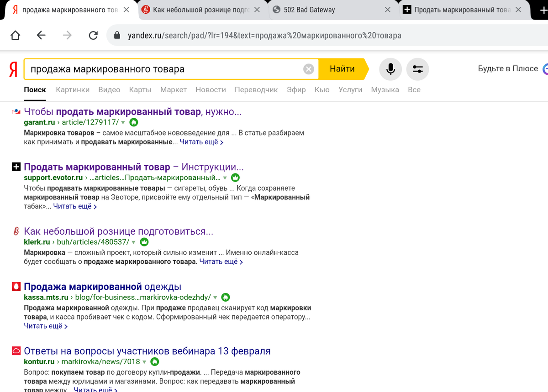
Task: Click green badge for kassa.mts.ru result
Action: 225,297
